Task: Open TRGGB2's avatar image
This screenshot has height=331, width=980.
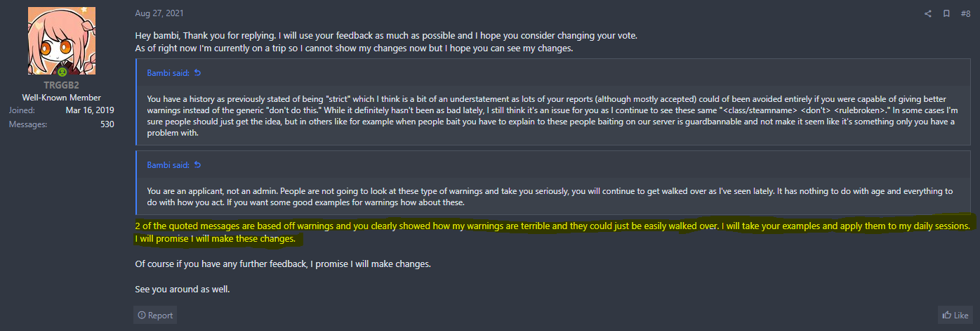Action: [62, 41]
